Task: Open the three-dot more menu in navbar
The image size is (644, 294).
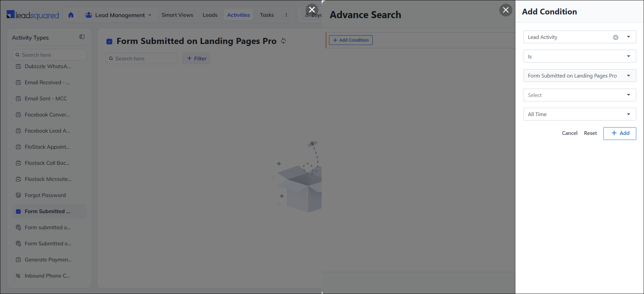Action: click(286, 15)
